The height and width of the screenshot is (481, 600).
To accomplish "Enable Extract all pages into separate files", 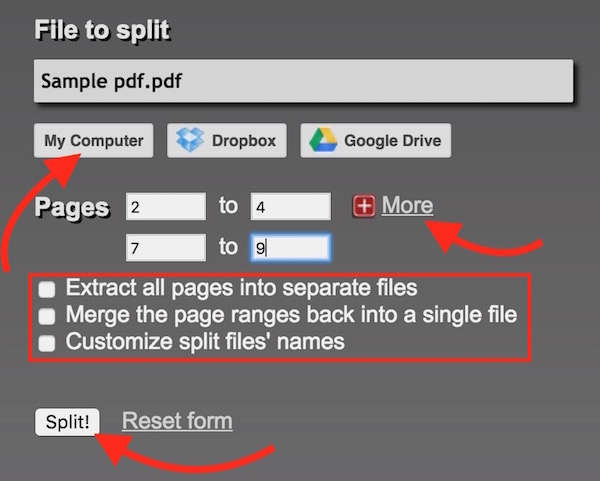I will tap(47, 290).
